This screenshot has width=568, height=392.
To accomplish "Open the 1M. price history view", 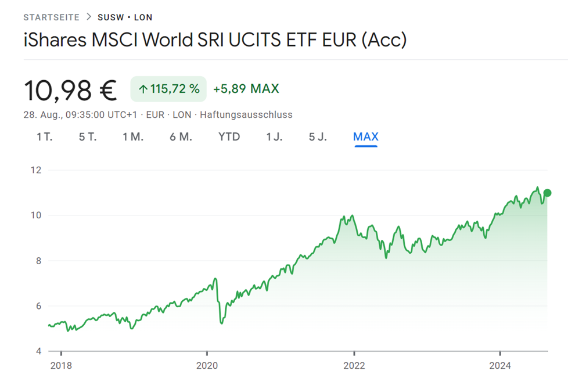I will (x=132, y=137).
